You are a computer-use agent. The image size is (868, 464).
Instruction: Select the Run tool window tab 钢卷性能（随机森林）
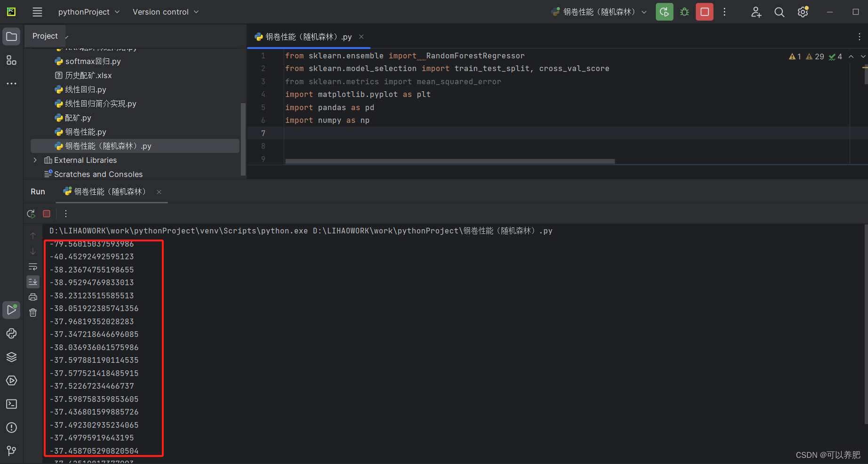coord(105,192)
